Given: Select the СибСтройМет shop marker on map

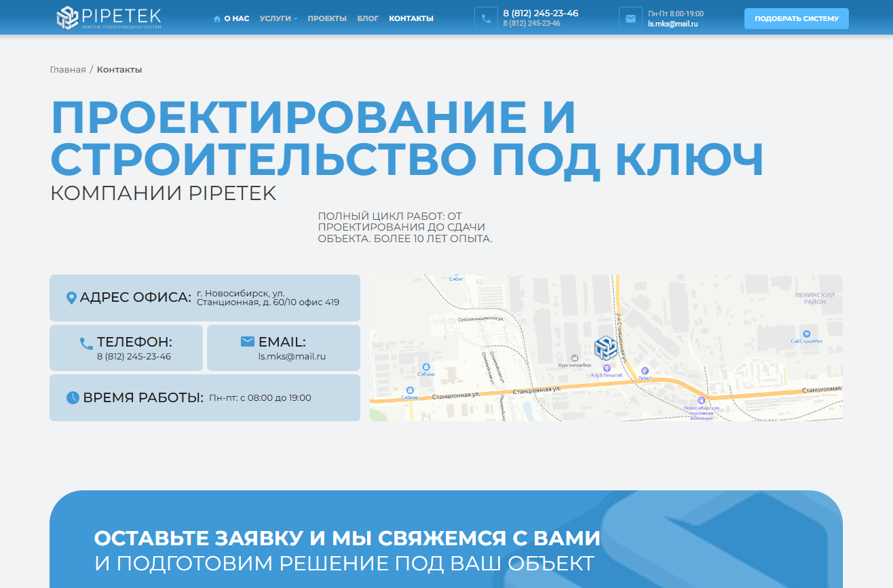Looking at the screenshot, I should pos(805,334).
